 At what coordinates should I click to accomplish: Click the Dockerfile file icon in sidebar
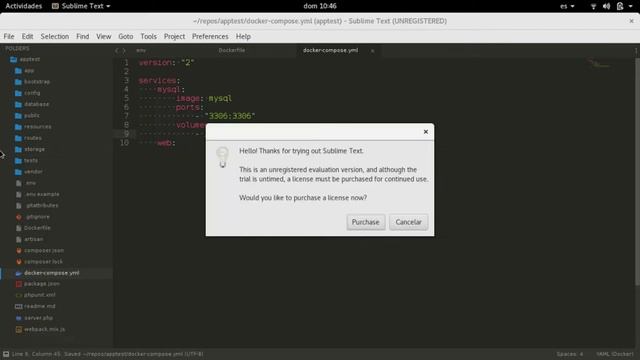(19, 228)
